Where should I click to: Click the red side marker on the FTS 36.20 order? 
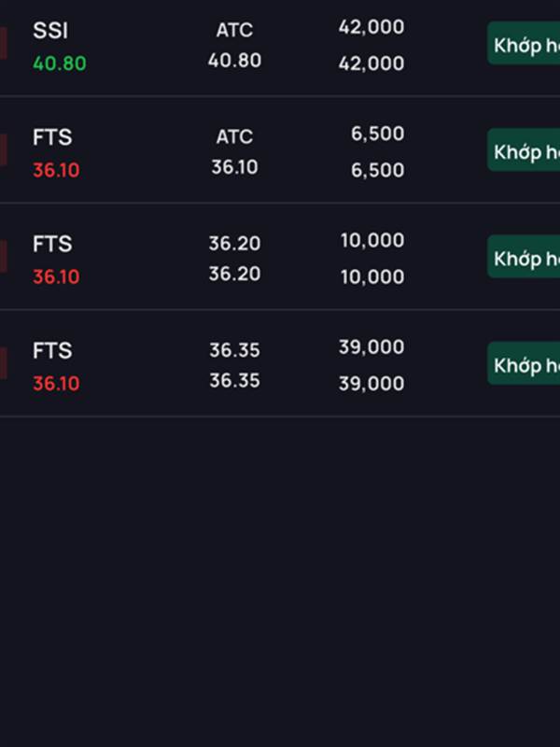[x=4, y=256]
